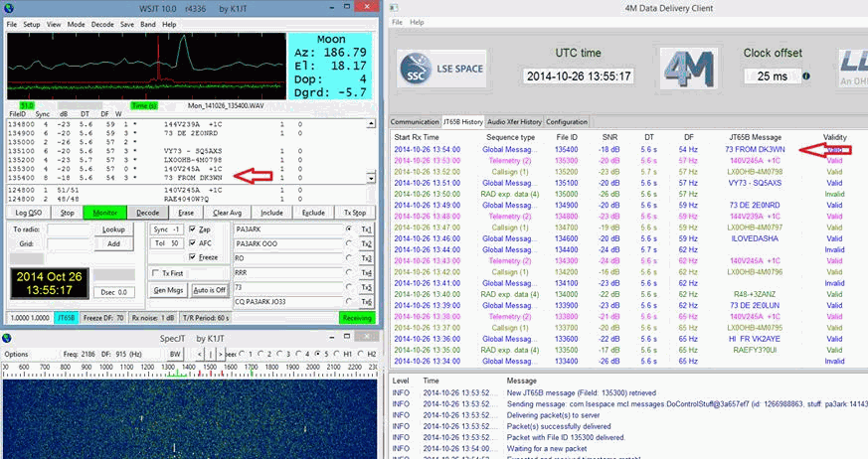
Task: Click the Stop button in WSJT
Action: (x=67, y=213)
